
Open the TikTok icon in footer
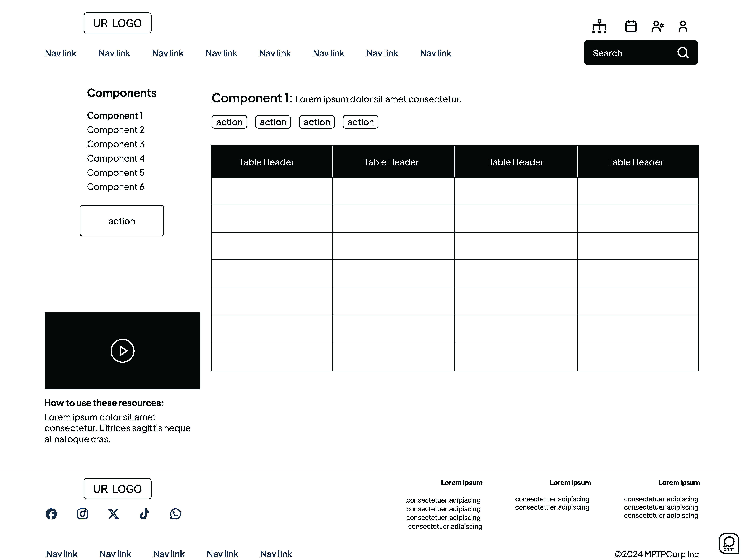pos(144,514)
